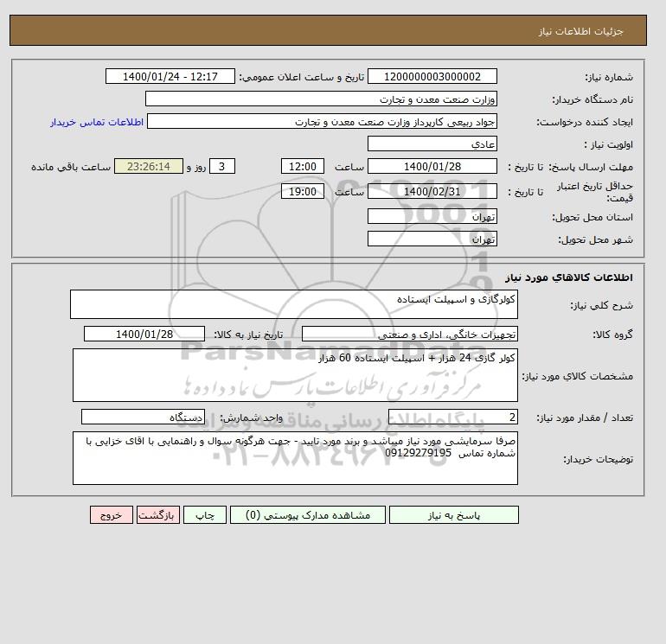Click the deadline time field 12:00
666x644 pixels.
pyautogui.click(x=303, y=167)
